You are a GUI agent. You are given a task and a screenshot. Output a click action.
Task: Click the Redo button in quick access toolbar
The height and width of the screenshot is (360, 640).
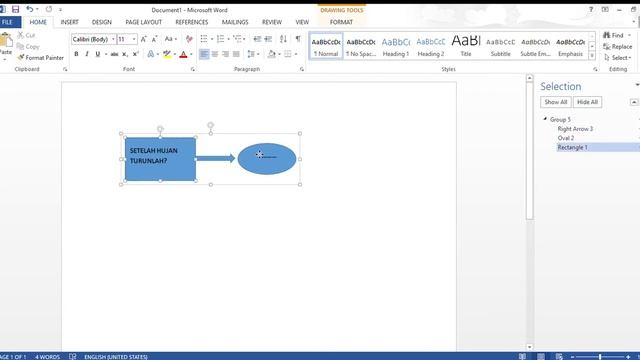pyautogui.click(x=49, y=9)
